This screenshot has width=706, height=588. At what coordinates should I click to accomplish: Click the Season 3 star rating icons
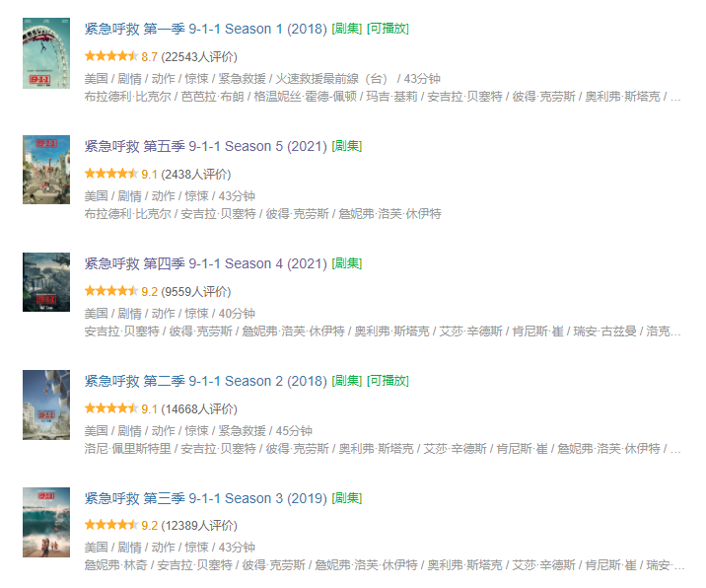point(111,526)
